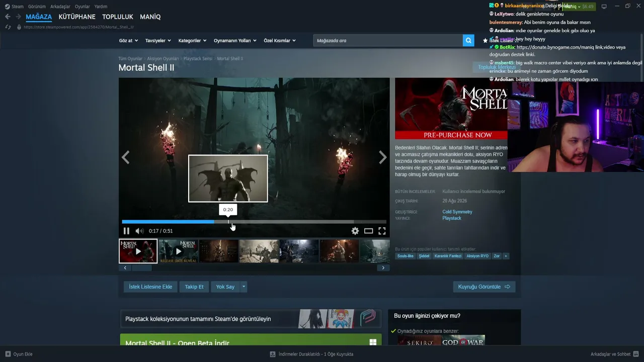Expand the Tavsiyeler dropdown
Viewport: 644px width, 362px height.
pos(158,41)
